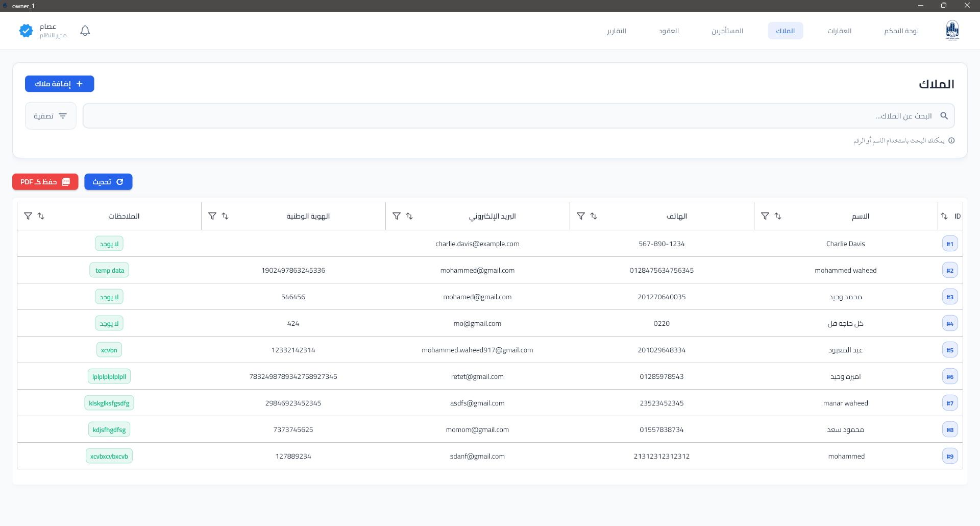Click ID badge #7

coord(950,403)
